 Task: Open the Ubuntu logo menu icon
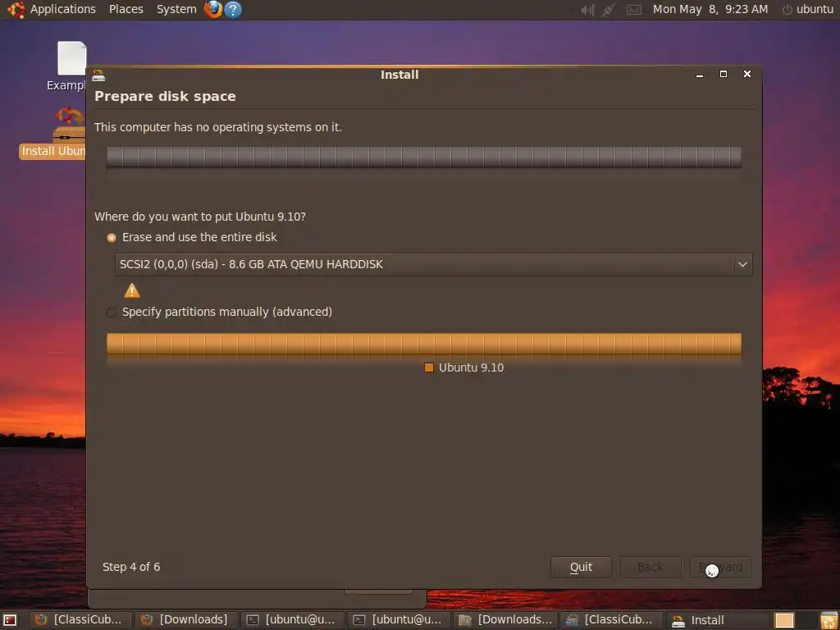16,10
